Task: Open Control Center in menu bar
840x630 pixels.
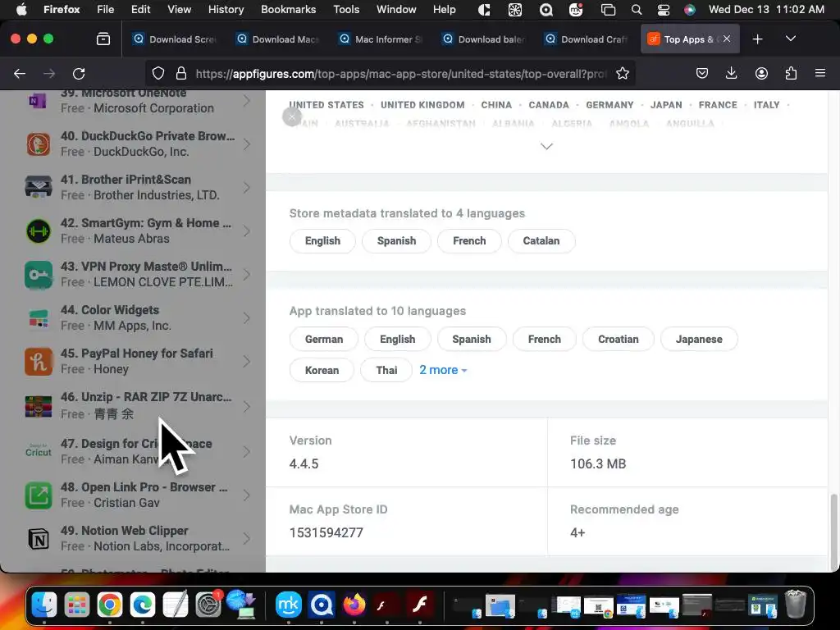Action: click(x=663, y=10)
